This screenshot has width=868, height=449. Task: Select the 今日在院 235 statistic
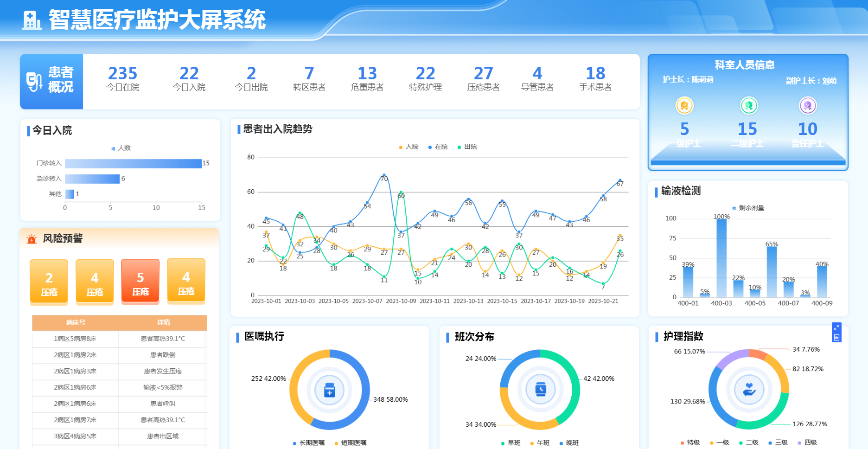122,78
